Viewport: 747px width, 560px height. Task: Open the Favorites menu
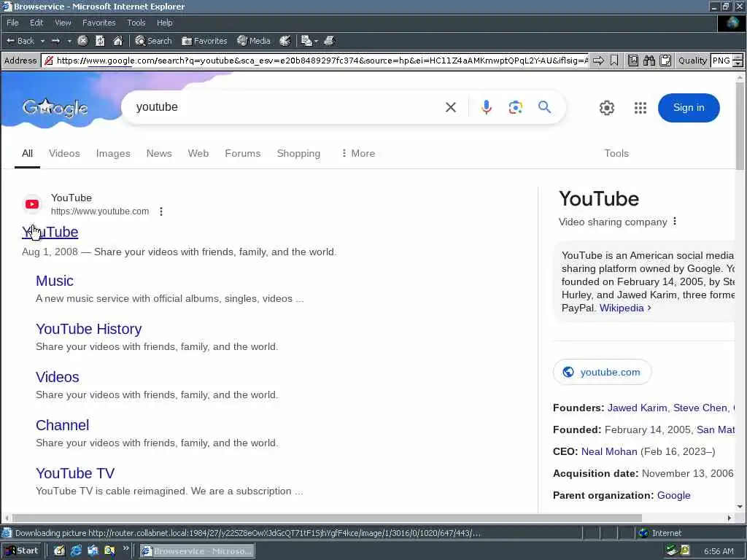tap(98, 23)
